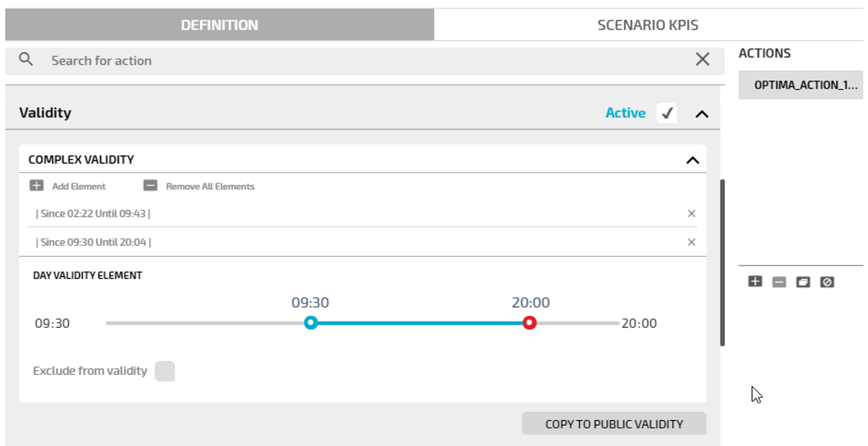Select the Definition tab
Image resolution: width=868 pixels, height=446 pixels.
[220, 25]
